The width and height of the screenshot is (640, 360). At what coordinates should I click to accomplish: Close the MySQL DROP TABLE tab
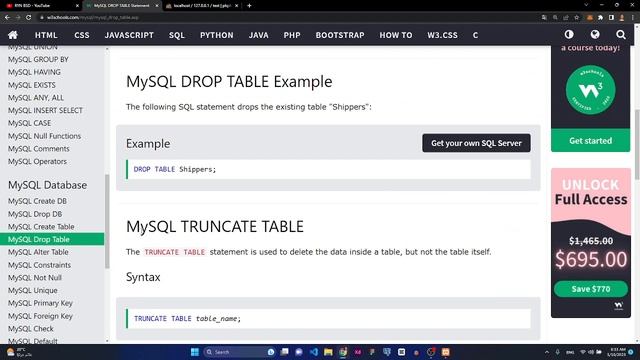click(x=157, y=6)
